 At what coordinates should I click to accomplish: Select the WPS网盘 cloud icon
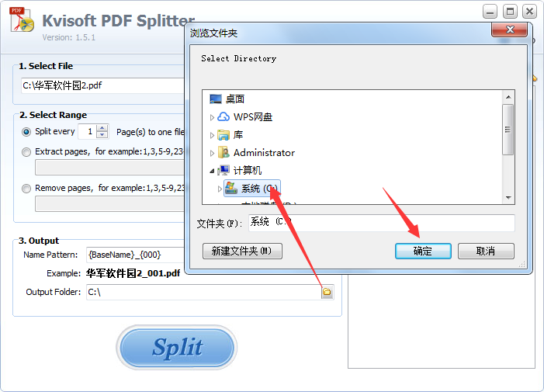click(223, 117)
